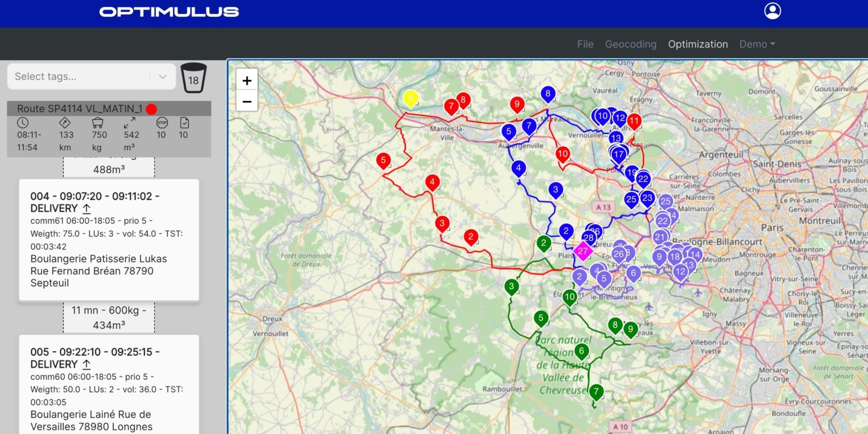The width and height of the screenshot is (868, 434).
Task: Open the Demo dropdown menu
Action: pos(757,44)
